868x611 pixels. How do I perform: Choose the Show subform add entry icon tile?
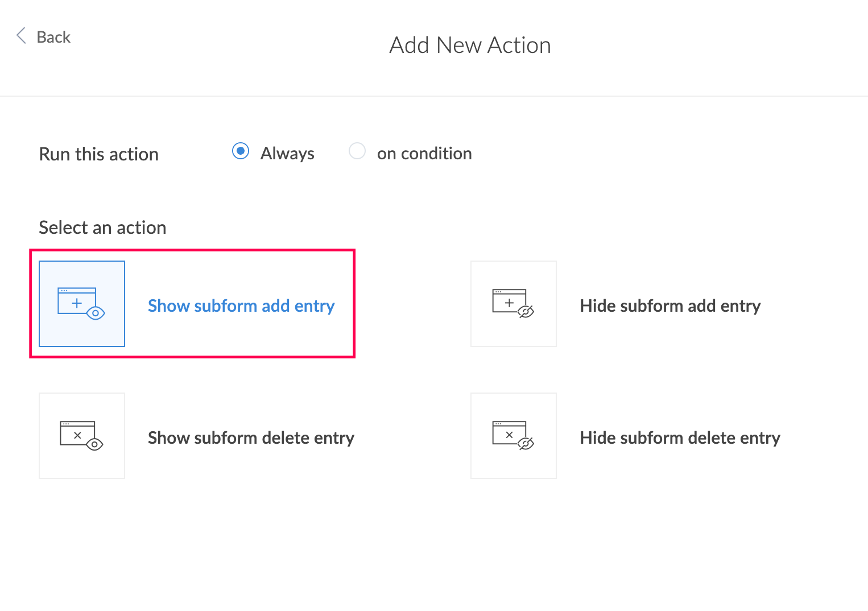[82, 304]
